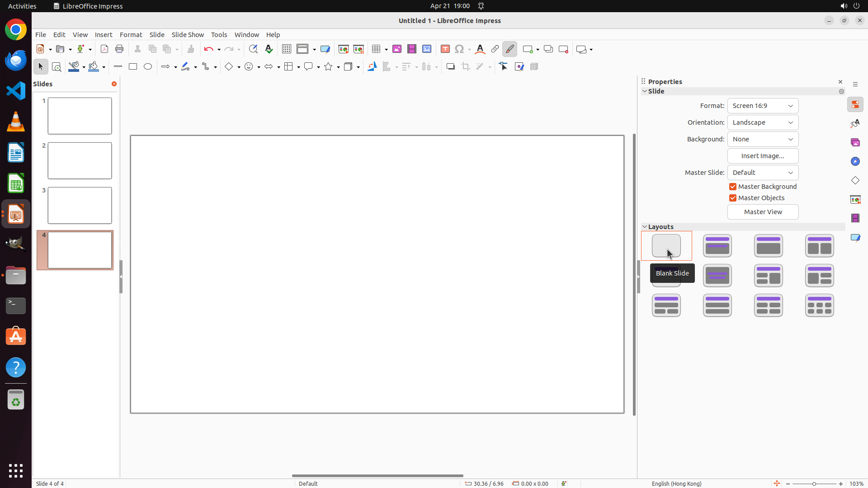Click the Insert Table icon
The width and height of the screenshot is (868, 488).
click(376, 49)
